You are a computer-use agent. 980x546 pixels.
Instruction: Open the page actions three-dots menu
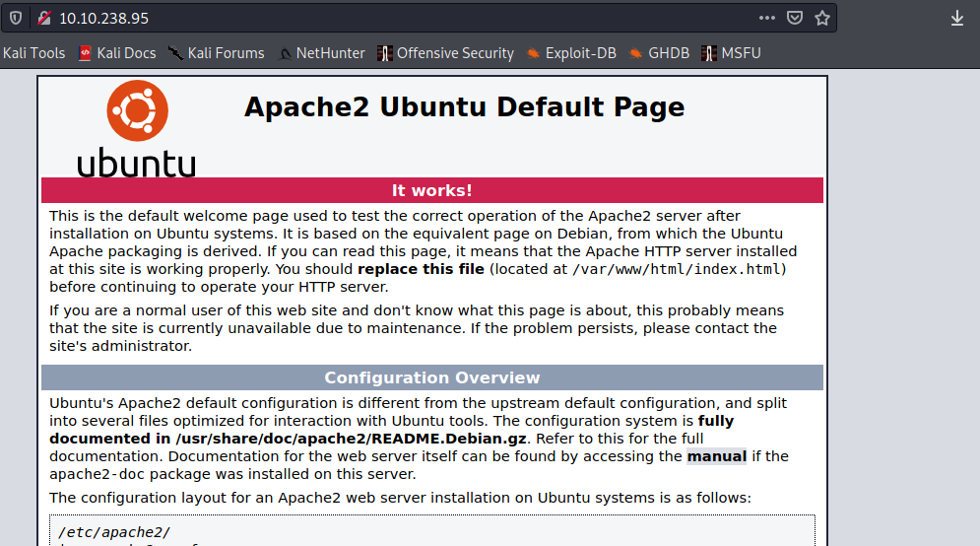click(x=767, y=18)
